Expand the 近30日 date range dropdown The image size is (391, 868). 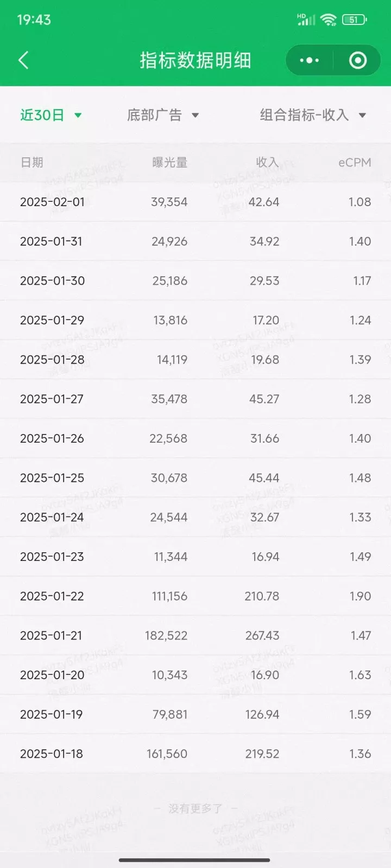[x=51, y=115]
